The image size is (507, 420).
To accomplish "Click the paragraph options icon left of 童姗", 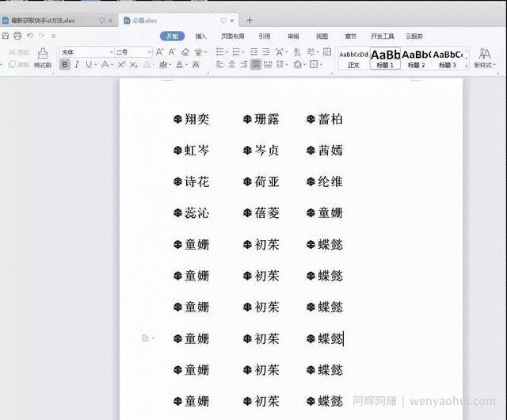I will 147,338.
